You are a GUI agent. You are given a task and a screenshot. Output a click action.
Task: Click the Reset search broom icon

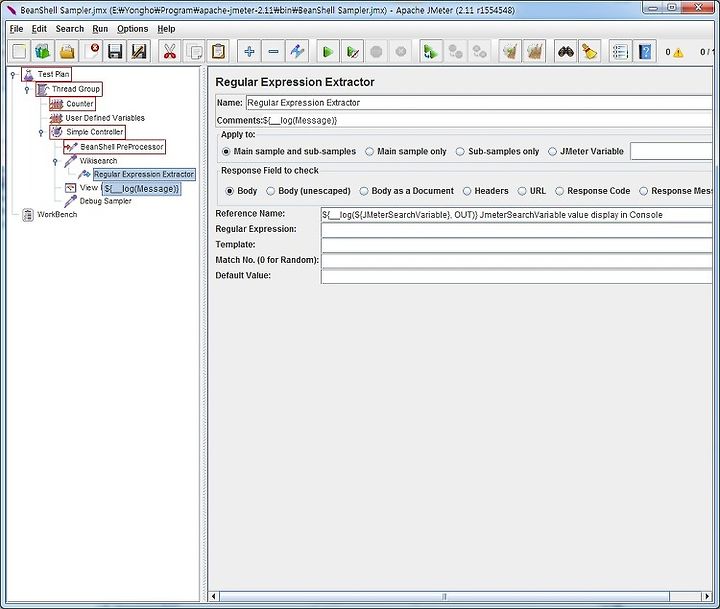[x=590, y=51]
